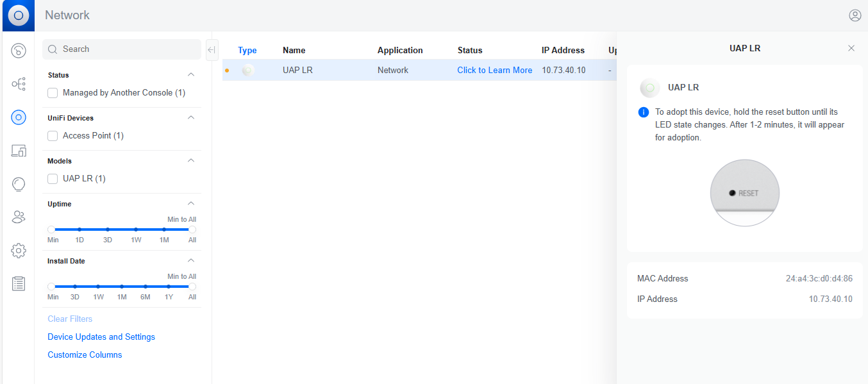This screenshot has height=384, width=868.
Task: Open the System Log sidebar icon
Action: (x=19, y=283)
